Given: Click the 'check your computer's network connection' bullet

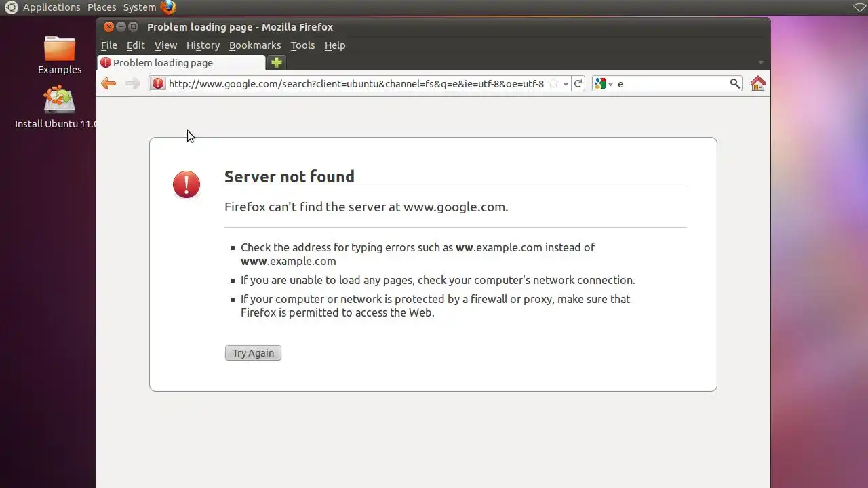Looking at the screenshot, I should pos(438,280).
